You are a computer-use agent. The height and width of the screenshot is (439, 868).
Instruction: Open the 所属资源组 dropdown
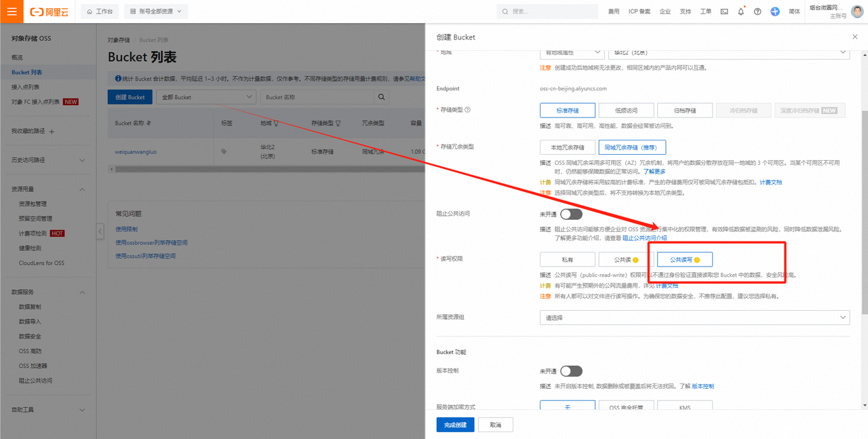pos(695,317)
